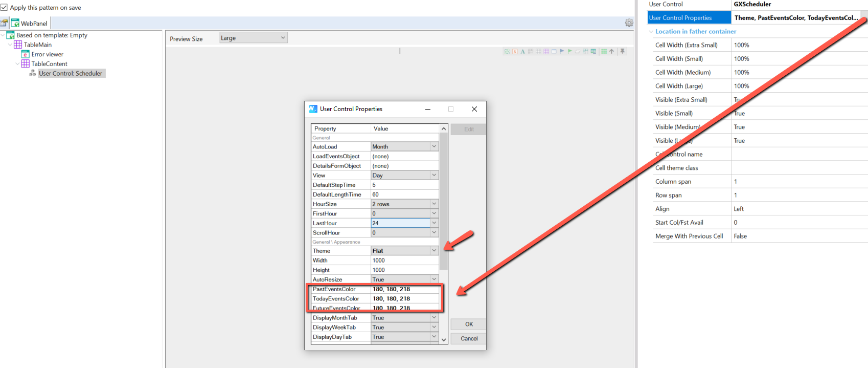Click the dialog scrollbar down arrow
Image resolution: width=868 pixels, height=368 pixels.
[x=443, y=339]
